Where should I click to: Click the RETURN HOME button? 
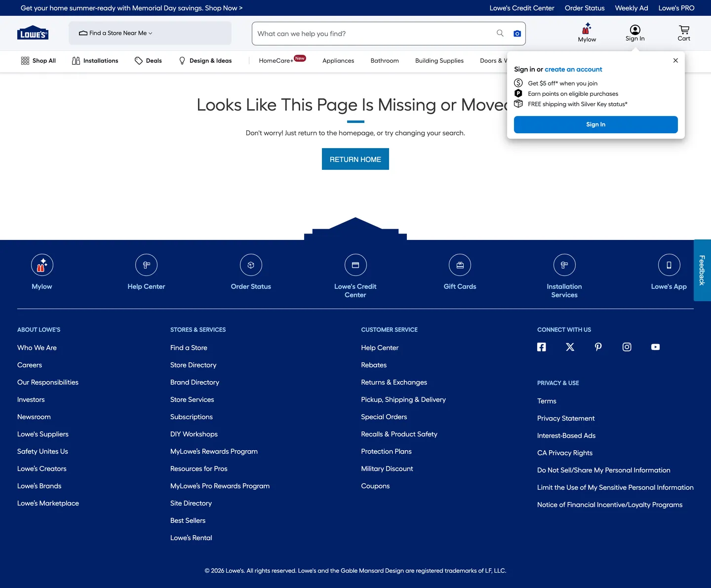[x=355, y=159]
